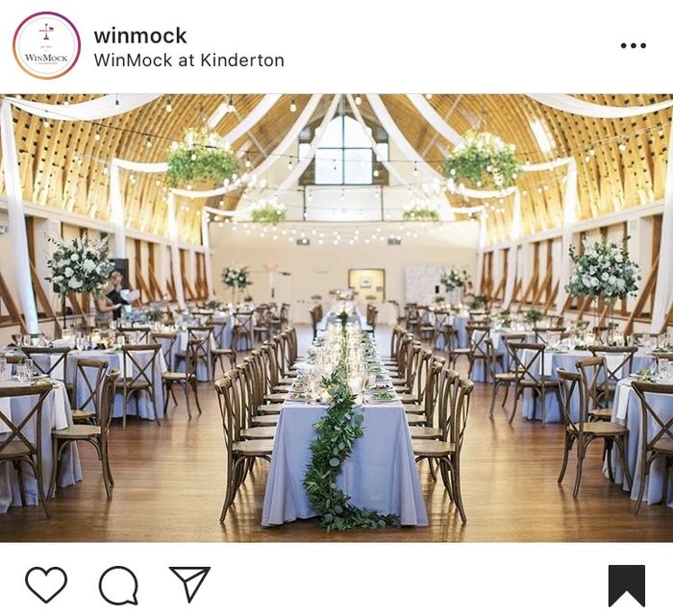This screenshot has height=616, width=673.
Task: Tap the arched window at barn's far end
Action: pyautogui.click(x=343, y=148)
